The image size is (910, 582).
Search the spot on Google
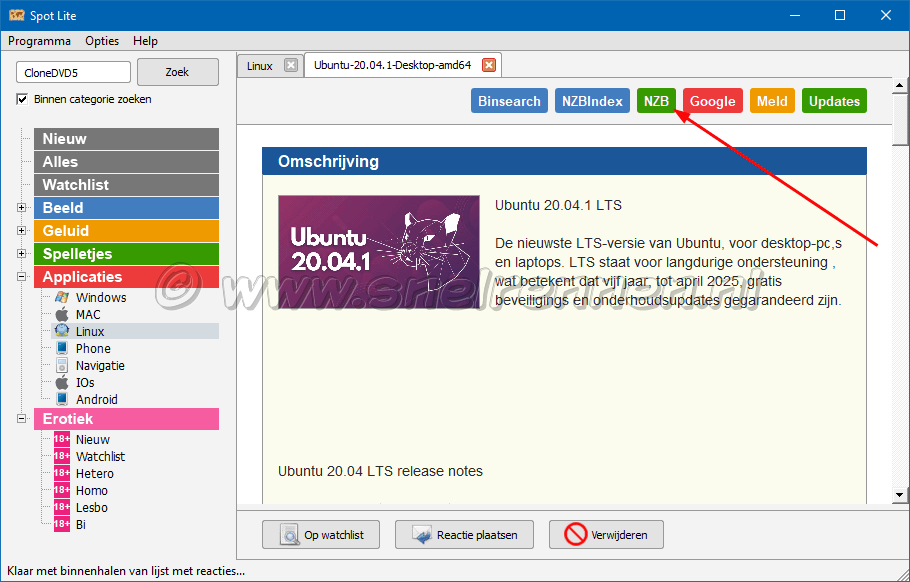tap(713, 101)
